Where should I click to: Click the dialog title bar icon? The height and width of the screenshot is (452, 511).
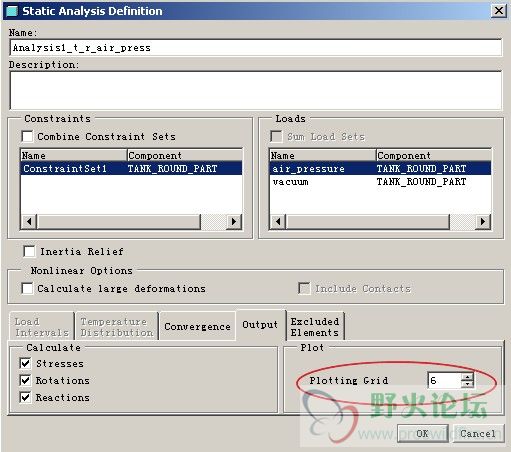12,11
